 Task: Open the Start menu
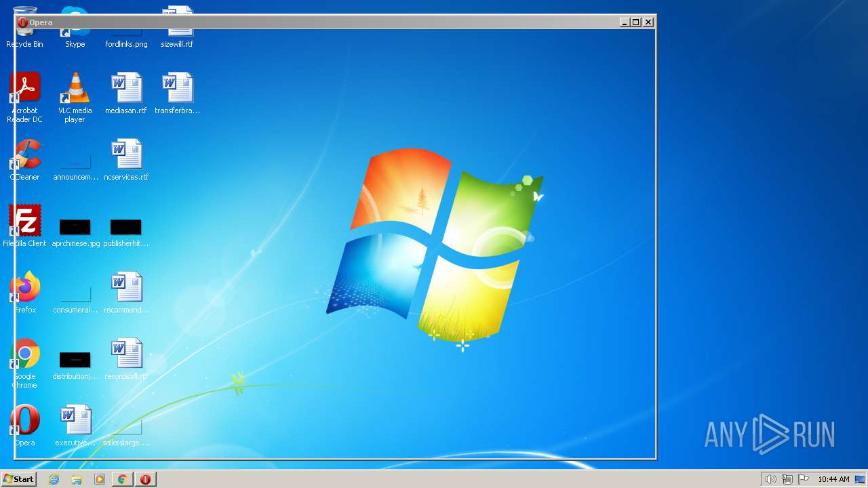tap(19, 479)
